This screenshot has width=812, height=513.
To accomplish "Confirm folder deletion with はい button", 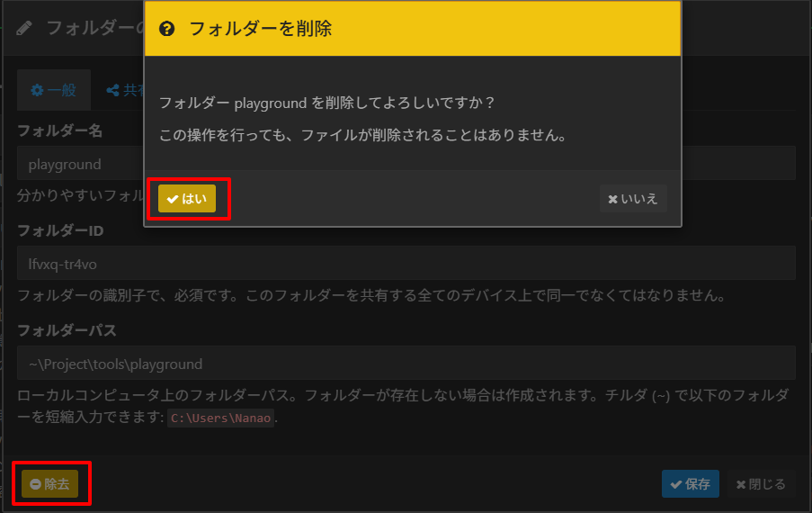I will coord(187,199).
